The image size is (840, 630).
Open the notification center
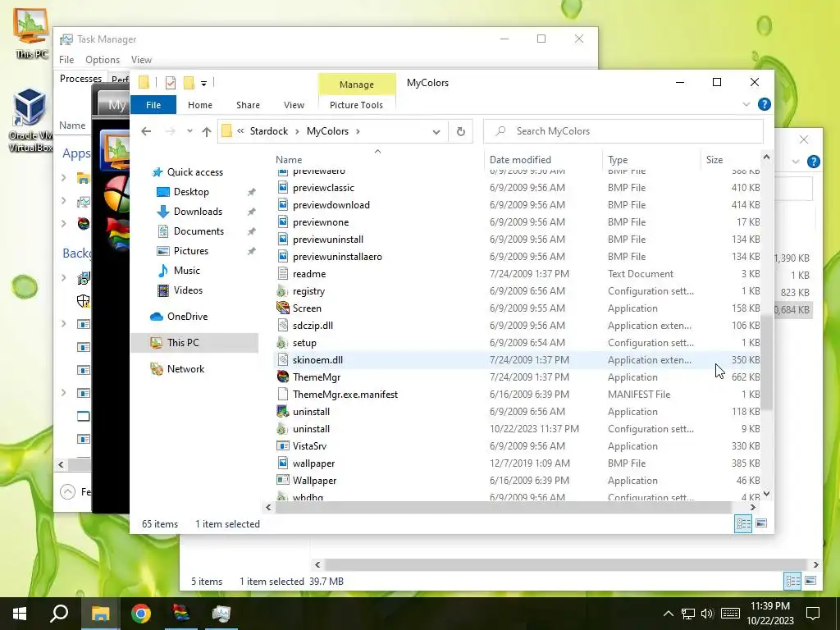coord(813,614)
